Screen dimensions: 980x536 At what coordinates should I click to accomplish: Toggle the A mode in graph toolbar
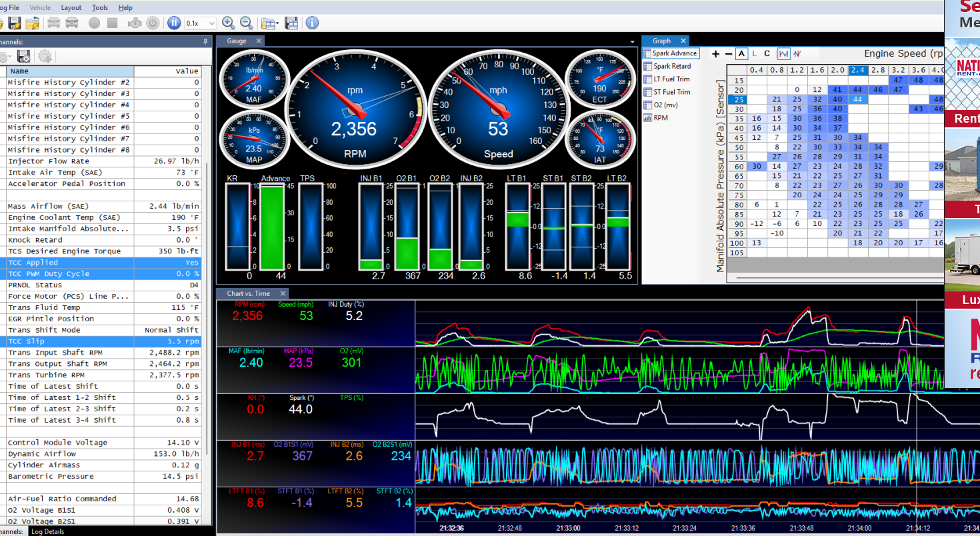click(742, 53)
